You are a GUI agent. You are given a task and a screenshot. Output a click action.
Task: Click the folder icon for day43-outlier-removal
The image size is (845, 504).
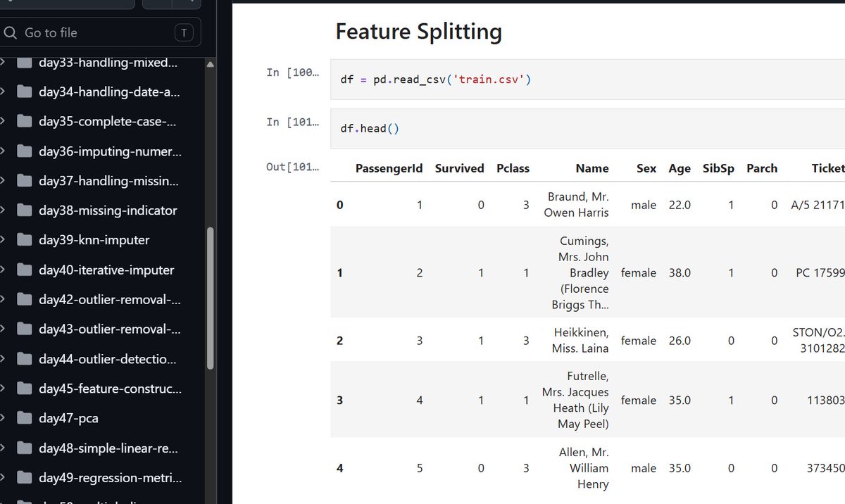(x=25, y=329)
